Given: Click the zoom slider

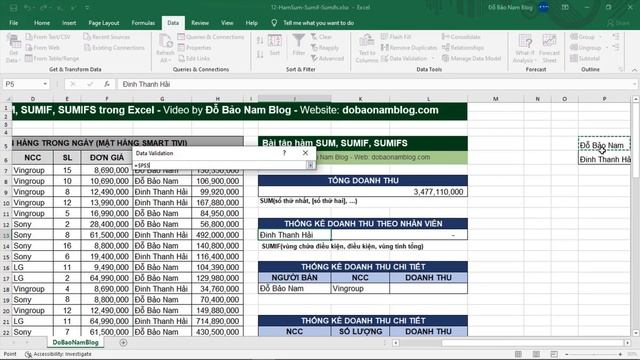Looking at the screenshot, I should click(593, 354).
